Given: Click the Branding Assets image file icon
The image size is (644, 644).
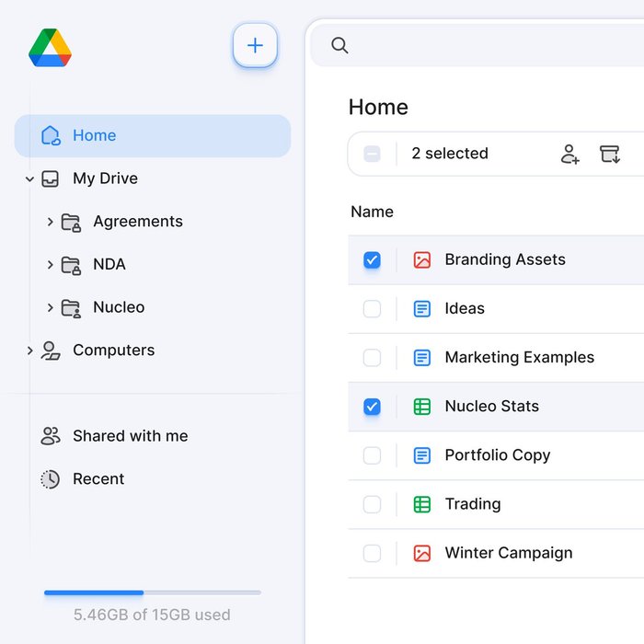Looking at the screenshot, I should tap(421, 260).
